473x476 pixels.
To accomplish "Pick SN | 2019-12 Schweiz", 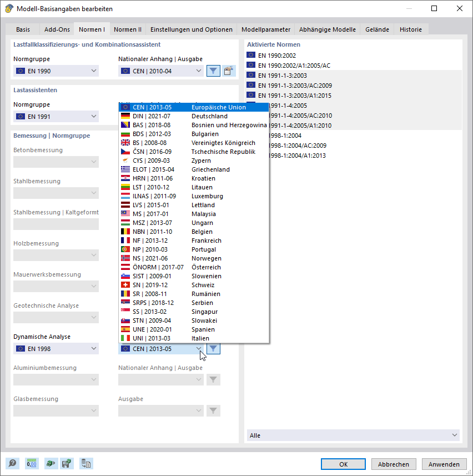I will tap(194, 285).
